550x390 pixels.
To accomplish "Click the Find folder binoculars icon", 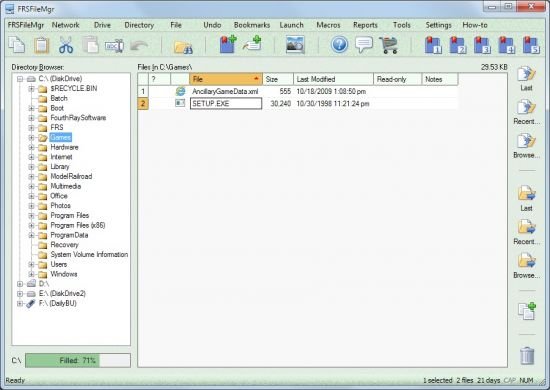I will [x=183, y=46].
